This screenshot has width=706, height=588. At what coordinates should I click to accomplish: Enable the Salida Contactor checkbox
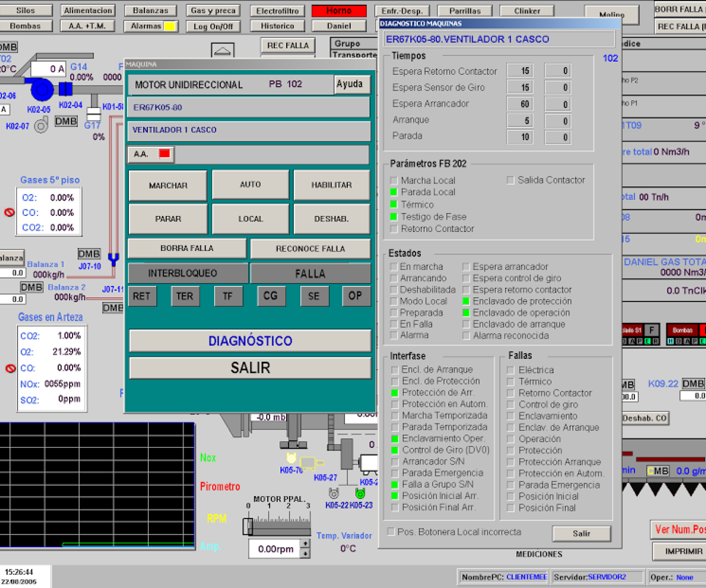[511, 180]
